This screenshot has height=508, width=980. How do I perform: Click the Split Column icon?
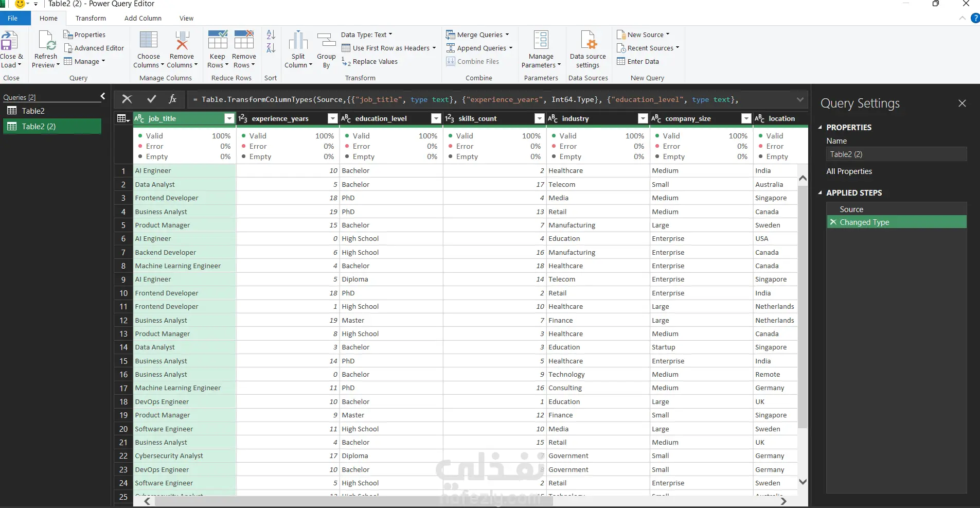(x=298, y=41)
